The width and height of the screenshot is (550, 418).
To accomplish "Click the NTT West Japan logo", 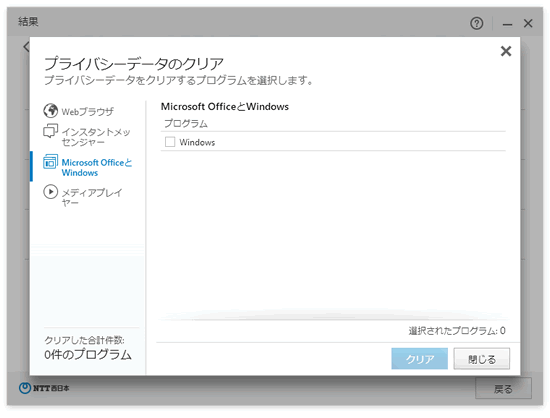I will coord(44,388).
